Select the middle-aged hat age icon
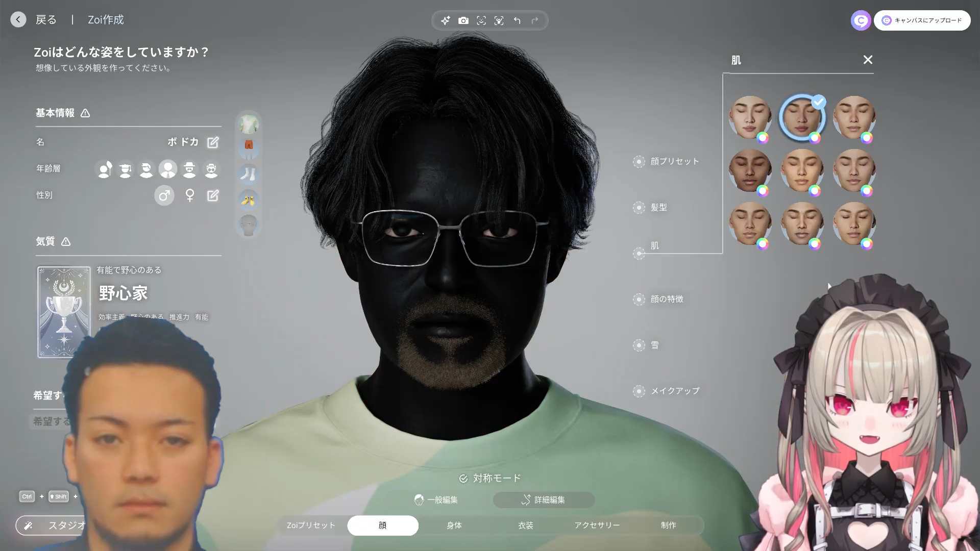The height and width of the screenshot is (551, 980). click(x=189, y=169)
